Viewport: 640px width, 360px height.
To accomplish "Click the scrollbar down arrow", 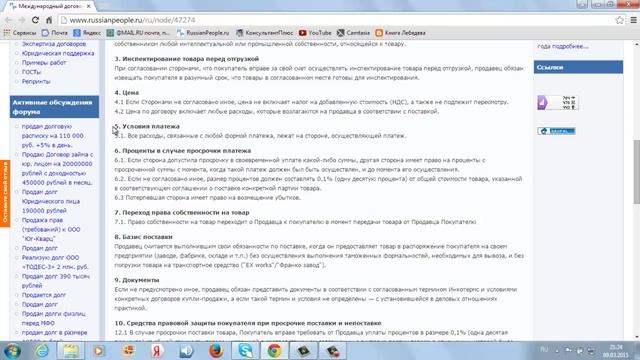I will coord(636,337).
